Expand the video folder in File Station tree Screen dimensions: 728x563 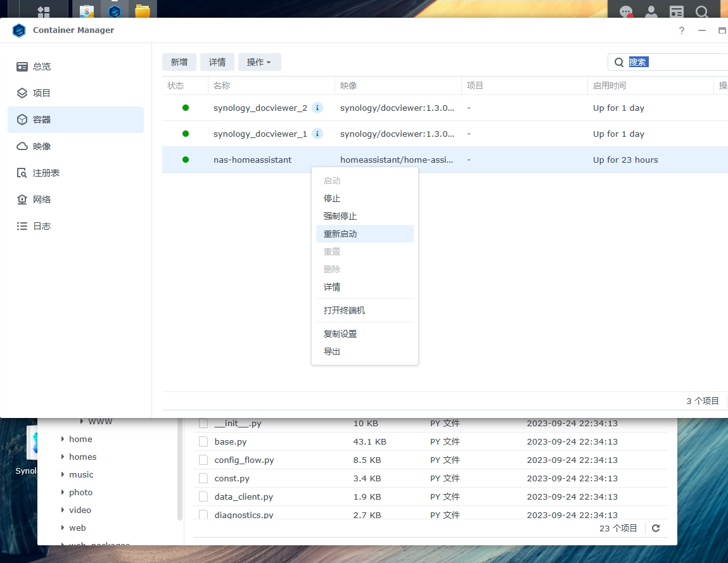pos(62,510)
